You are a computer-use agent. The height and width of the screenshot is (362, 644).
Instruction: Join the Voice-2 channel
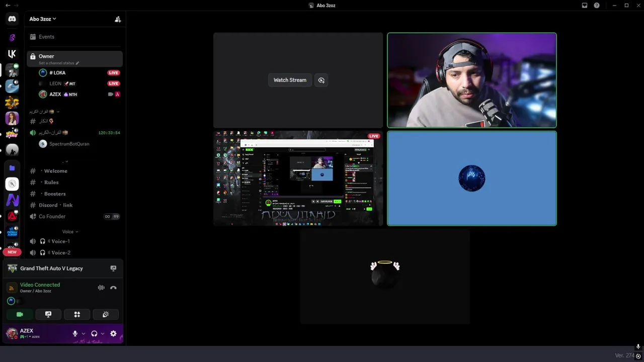[x=74, y=252]
